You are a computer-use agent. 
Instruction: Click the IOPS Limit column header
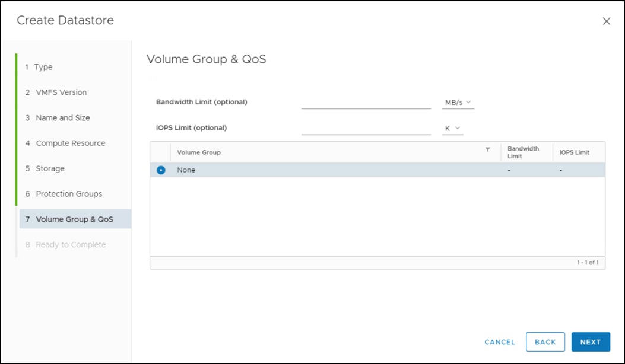pyautogui.click(x=574, y=152)
